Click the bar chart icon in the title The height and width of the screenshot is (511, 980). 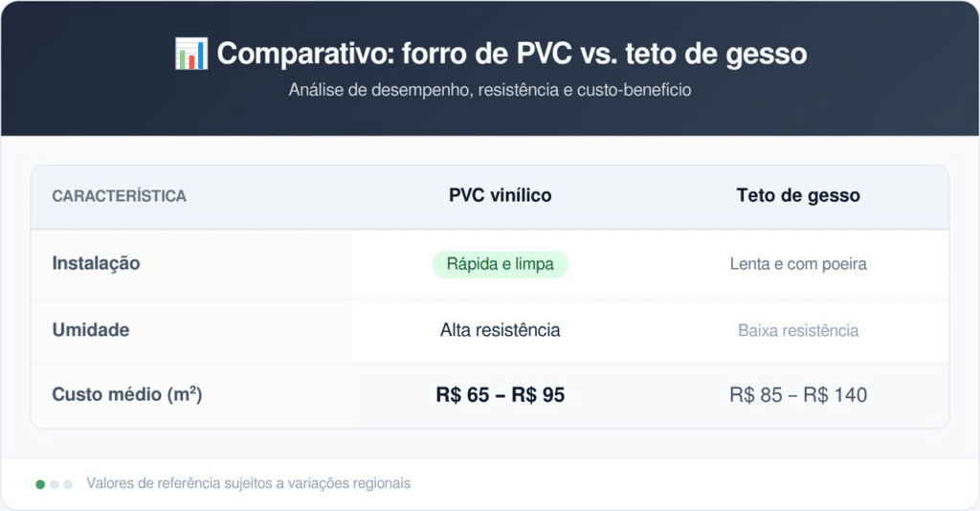191,54
